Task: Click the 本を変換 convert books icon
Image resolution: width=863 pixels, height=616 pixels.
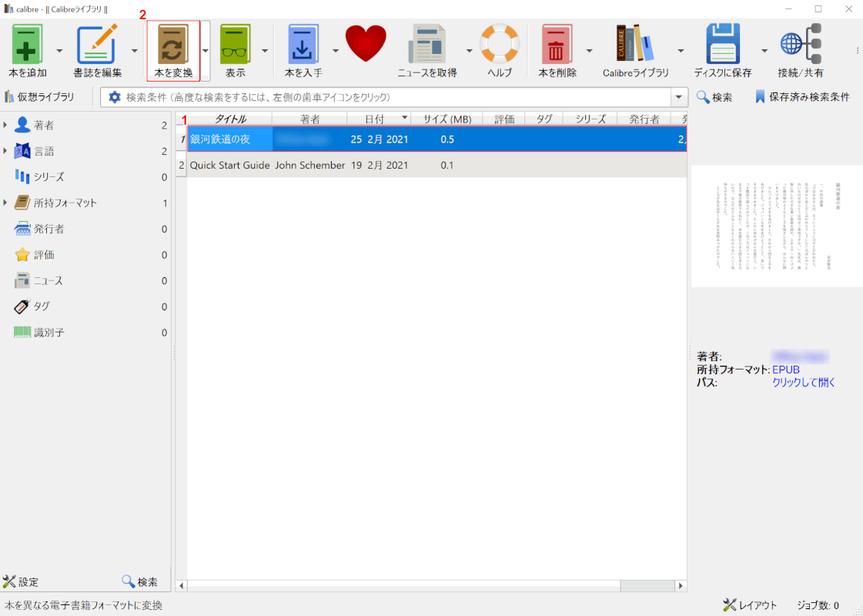Action: 173,45
